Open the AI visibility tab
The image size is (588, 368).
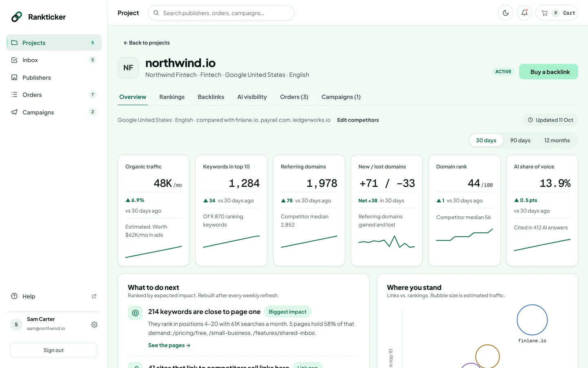point(252,97)
